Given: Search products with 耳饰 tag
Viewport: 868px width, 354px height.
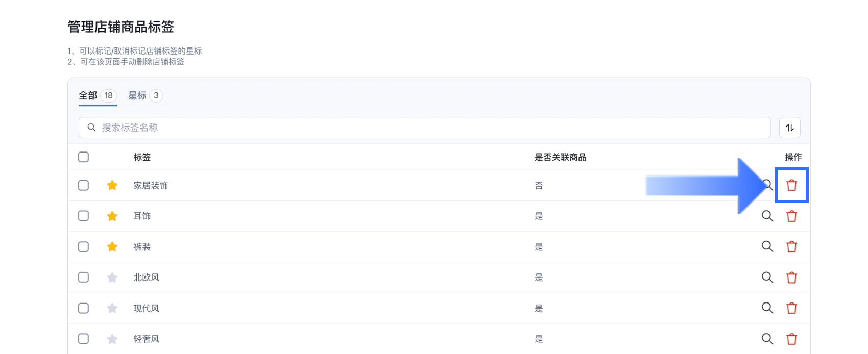Looking at the screenshot, I should [x=767, y=216].
